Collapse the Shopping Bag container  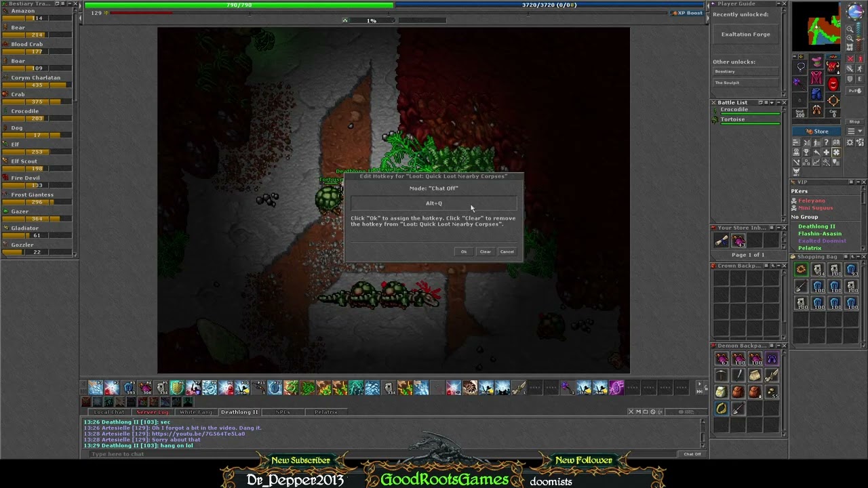[859, 257]
